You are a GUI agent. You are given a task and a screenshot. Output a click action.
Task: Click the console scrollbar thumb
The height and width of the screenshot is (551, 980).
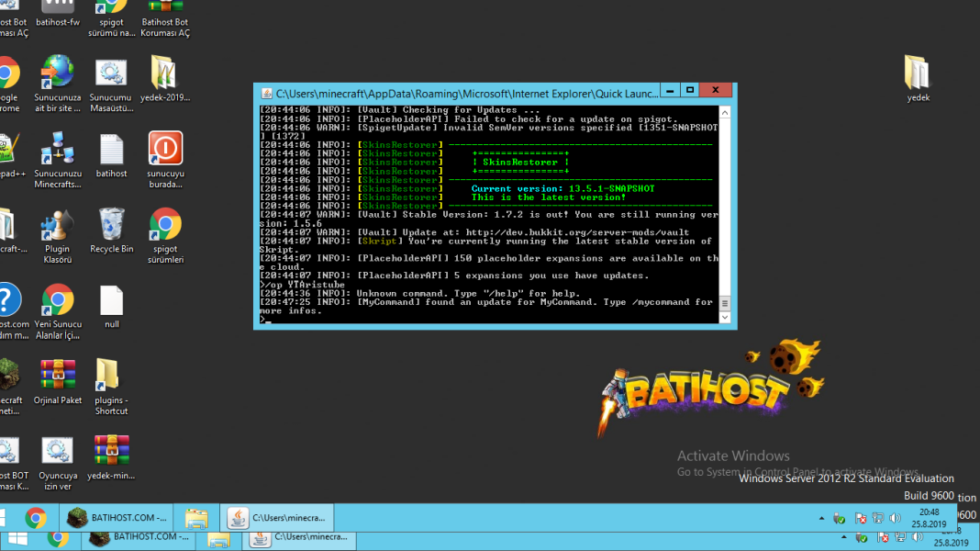724,303
